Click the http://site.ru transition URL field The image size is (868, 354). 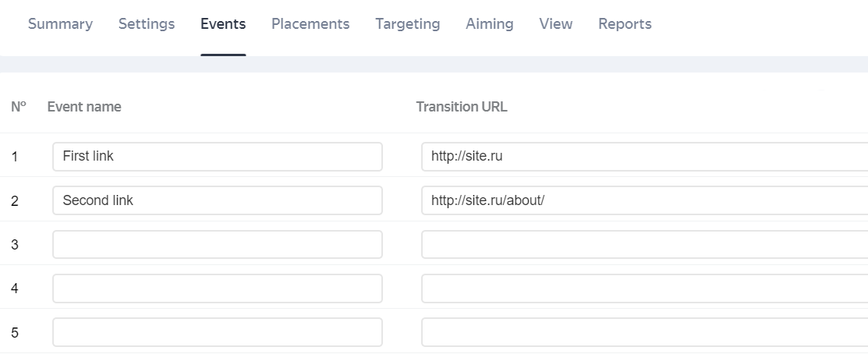click(x=644, y=157)
